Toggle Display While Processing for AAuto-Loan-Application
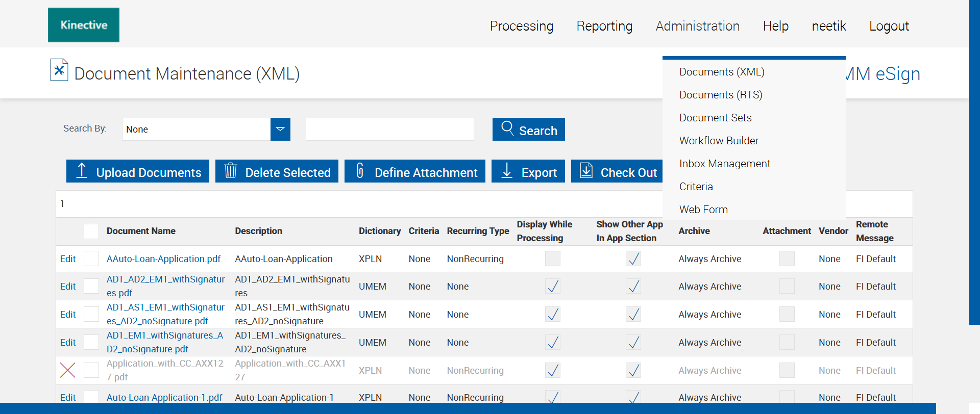This screenshot has height=414, width=980. (x=552, y=259)
